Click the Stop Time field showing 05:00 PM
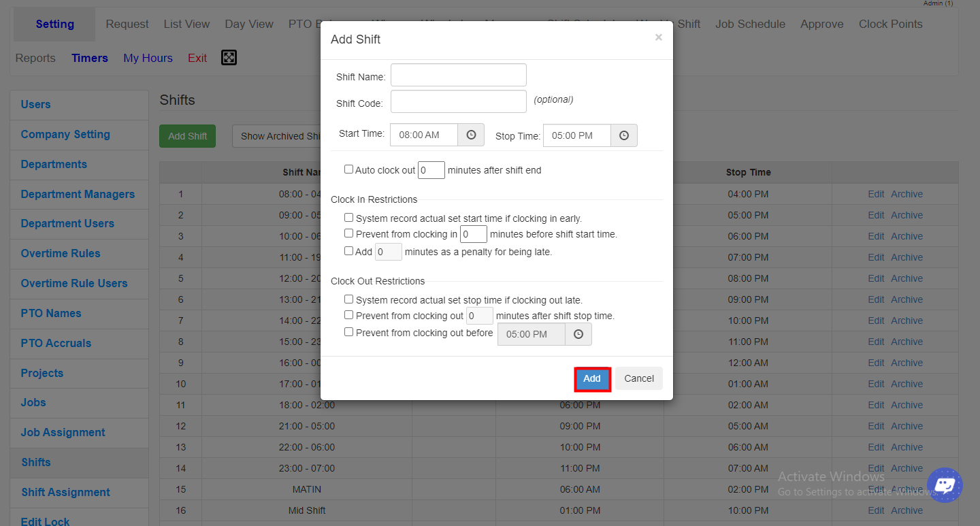 [577, 135]
